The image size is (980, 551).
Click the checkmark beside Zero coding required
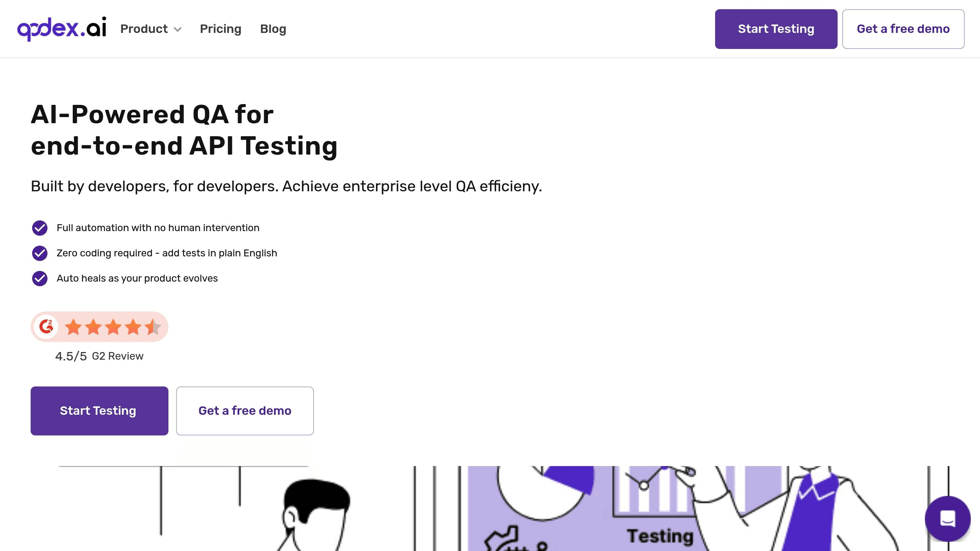click(40, 253)
